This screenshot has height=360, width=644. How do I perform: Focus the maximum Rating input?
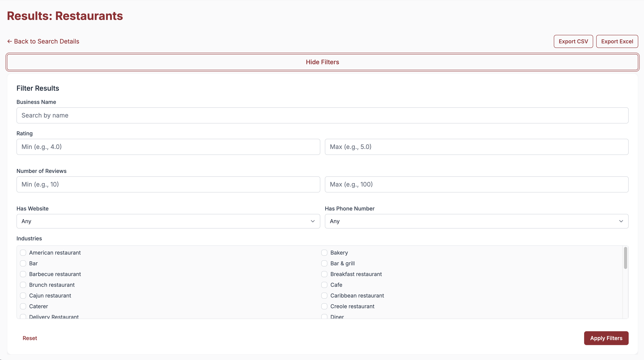pyautogui.click(x=476, y=147)
